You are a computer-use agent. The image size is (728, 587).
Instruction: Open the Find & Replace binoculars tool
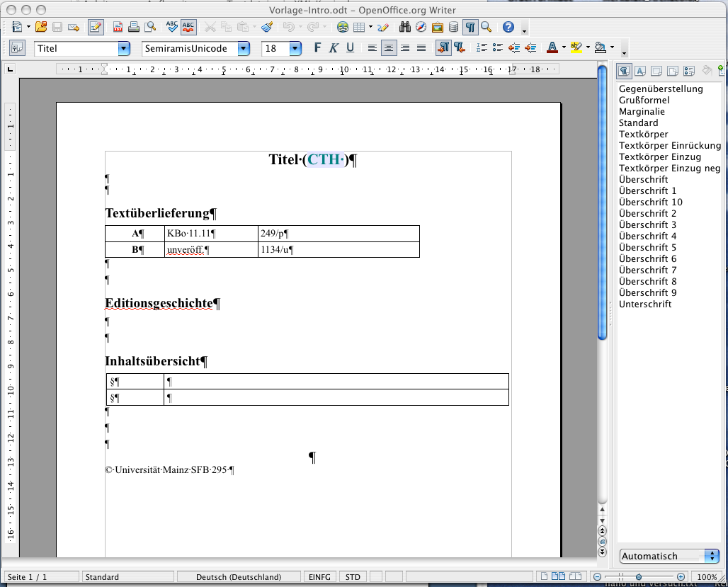pyautogui.click(x=405, y=28)
